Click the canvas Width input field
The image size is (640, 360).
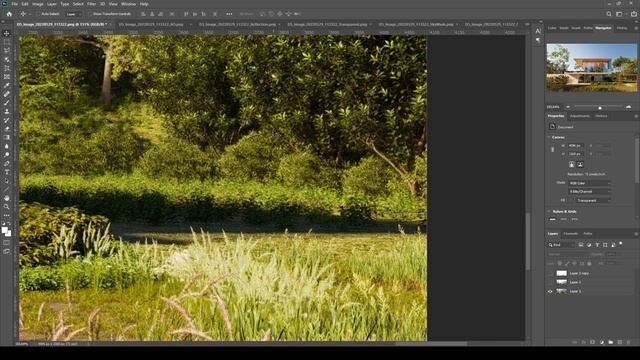click(x=576, y=145)
